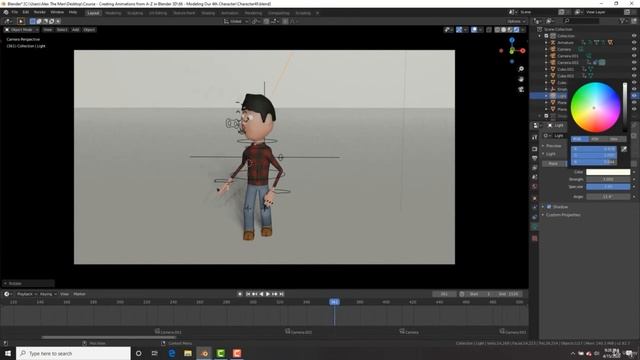640x360 pixels.
Task: Open the Render properties tab icon
Action: tap(535, 149)
